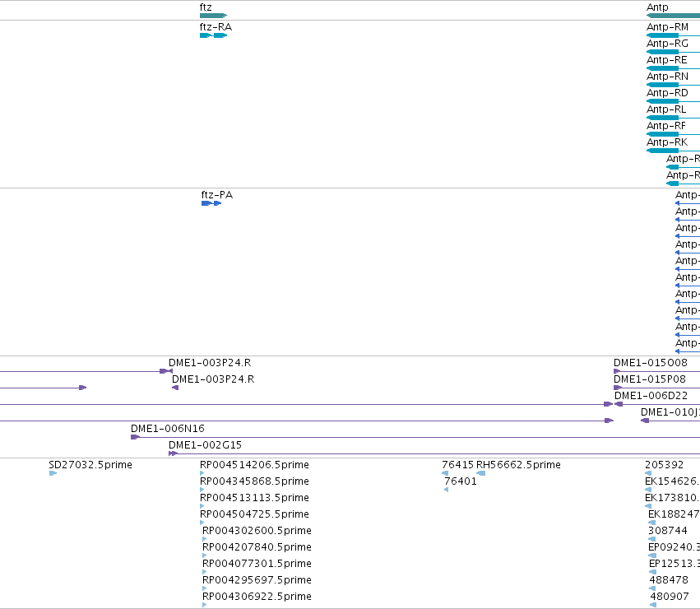Click the RH56662.5prime arrow glyph
This screenshot has height=609, width=700.
(481, 473)
